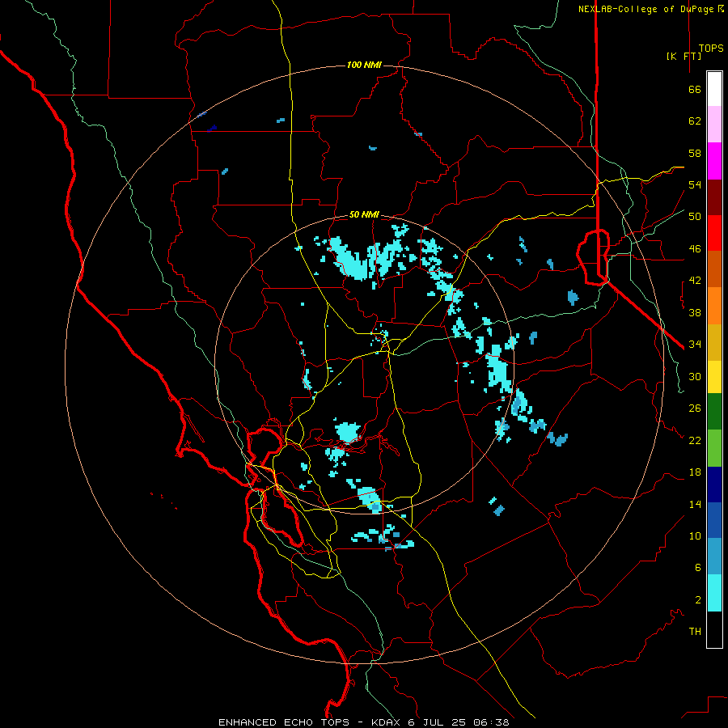This screenshot has height=728, width=728.
Task: Click the 10 legend scale value
Action: 695,536
